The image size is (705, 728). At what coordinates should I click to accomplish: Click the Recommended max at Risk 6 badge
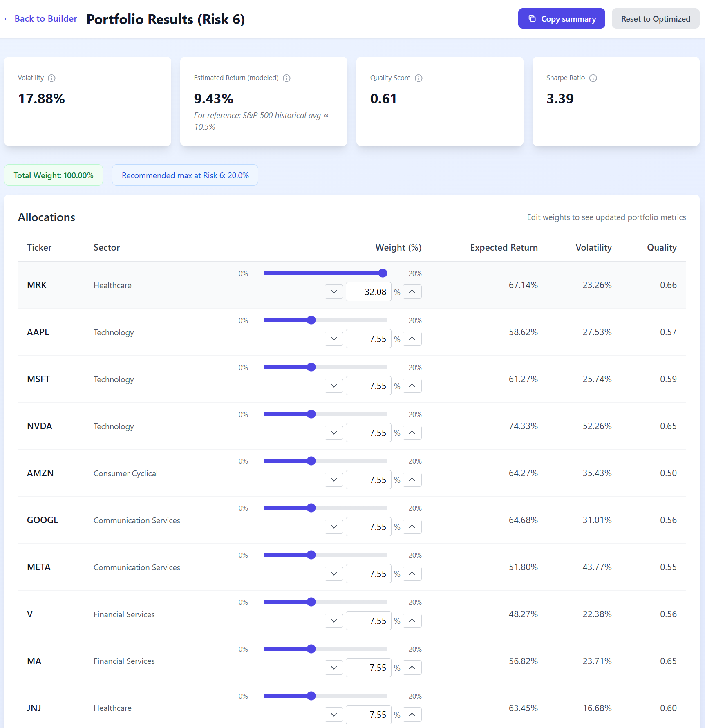point(185,175)
